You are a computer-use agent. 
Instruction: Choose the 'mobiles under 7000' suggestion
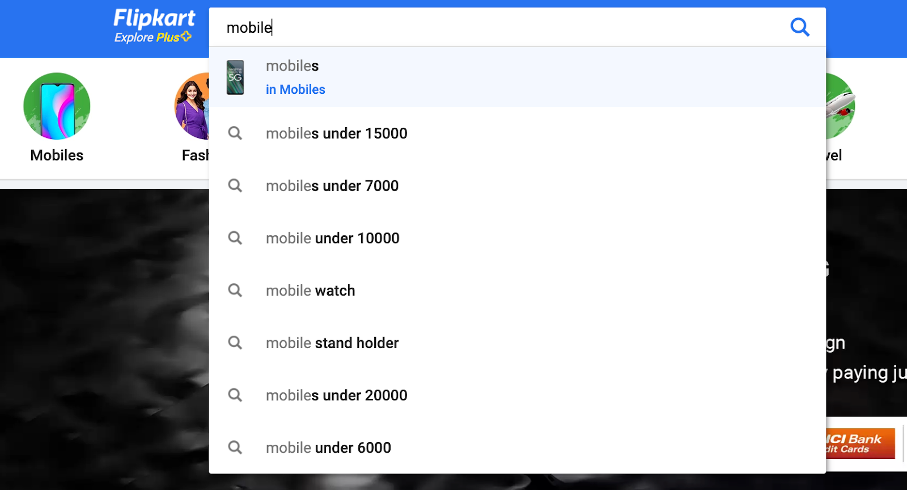(x=332, y=185)
